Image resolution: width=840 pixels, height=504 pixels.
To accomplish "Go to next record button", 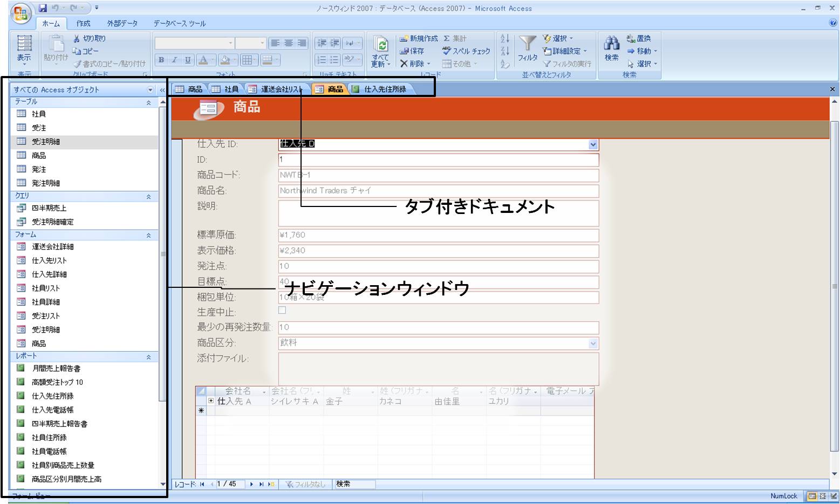I will click(251, 484).
